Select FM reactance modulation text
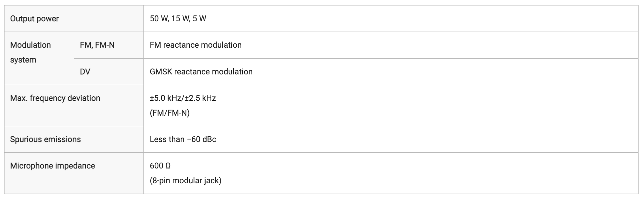The height and width of the screenshot is (201, 644). click(196, 45)
